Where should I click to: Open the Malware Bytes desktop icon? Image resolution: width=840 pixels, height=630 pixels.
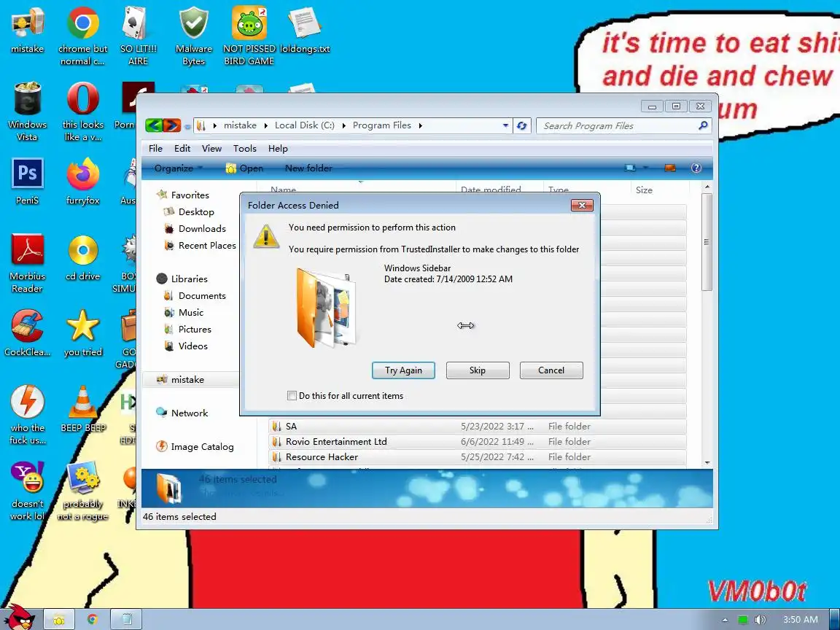coord(193,36)
